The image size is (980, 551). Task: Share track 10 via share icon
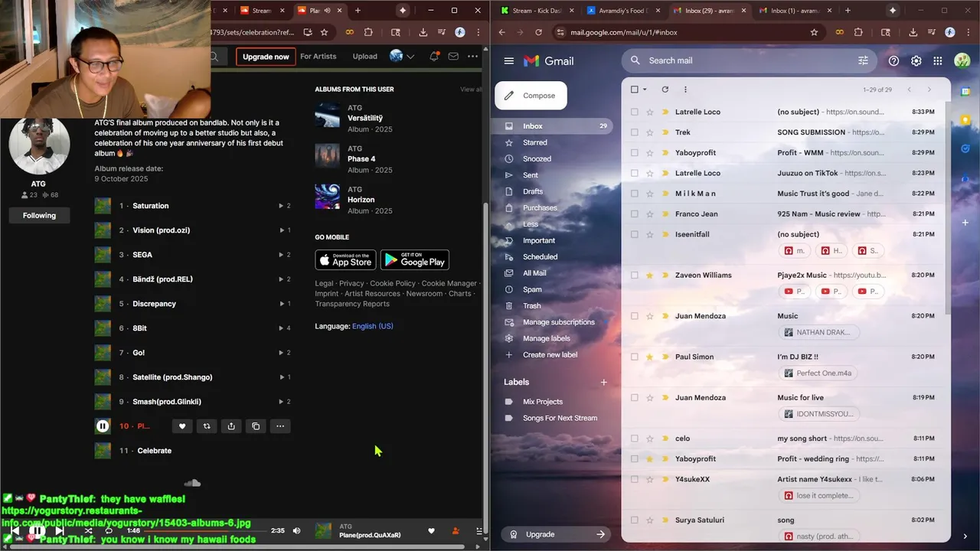pyautogui.click(x=231, y=426)
